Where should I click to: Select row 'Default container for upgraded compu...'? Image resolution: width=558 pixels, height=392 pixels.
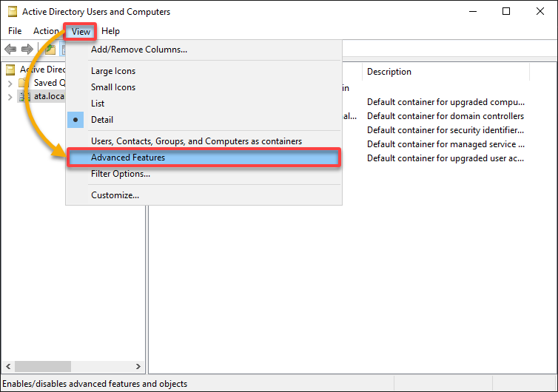[446, 102]
